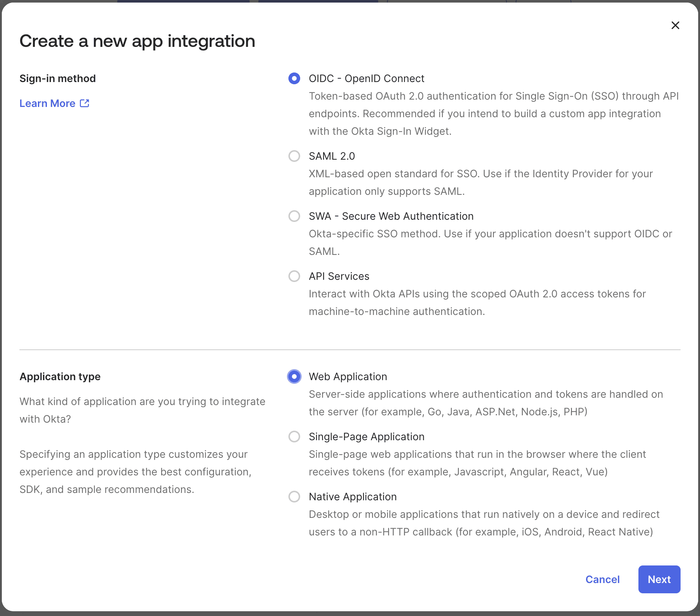The width and height of the screenshot is (700, 616).
Task: Click the Create a new app integration title
Action: coord(137,41)
